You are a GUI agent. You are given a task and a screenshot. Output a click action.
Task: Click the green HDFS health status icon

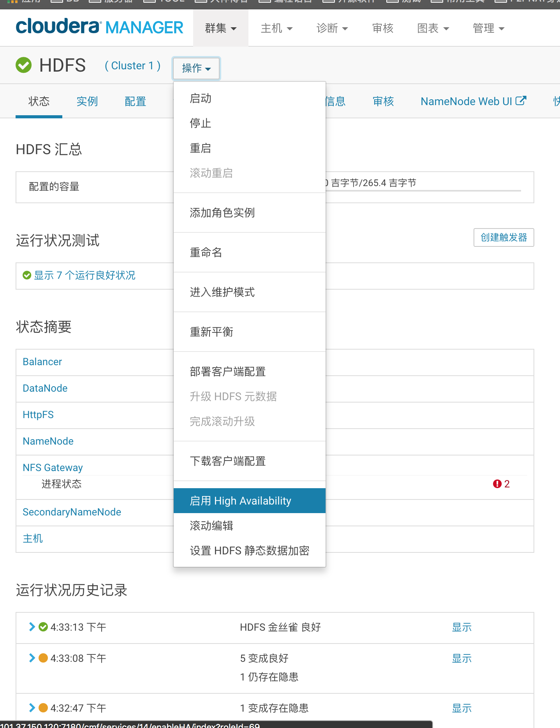coord(24,65)
